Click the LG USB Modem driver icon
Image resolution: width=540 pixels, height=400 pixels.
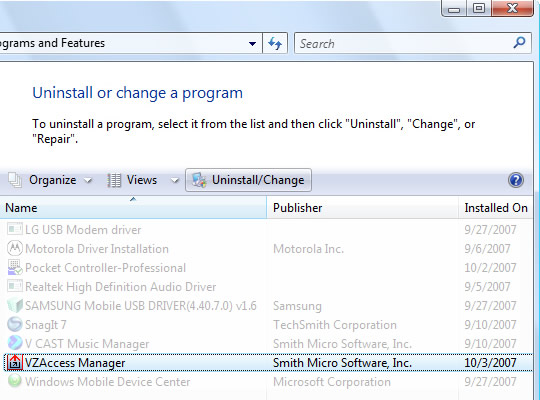pyautogui.click(x=14, y=229)
